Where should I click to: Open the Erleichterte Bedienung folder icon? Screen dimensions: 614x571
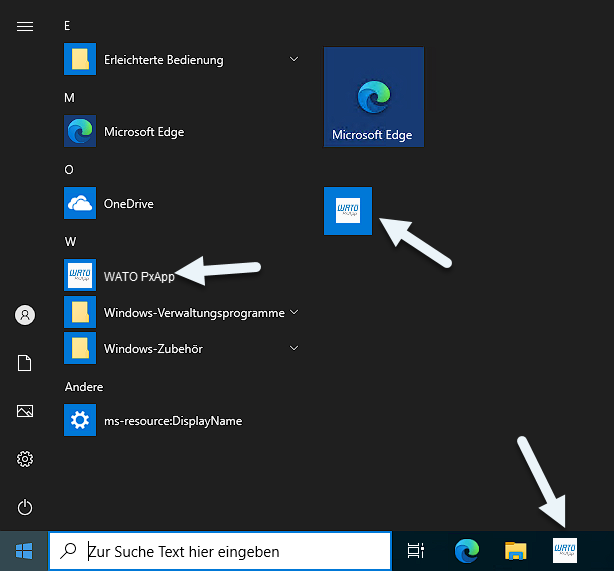(x=80, y=59)
